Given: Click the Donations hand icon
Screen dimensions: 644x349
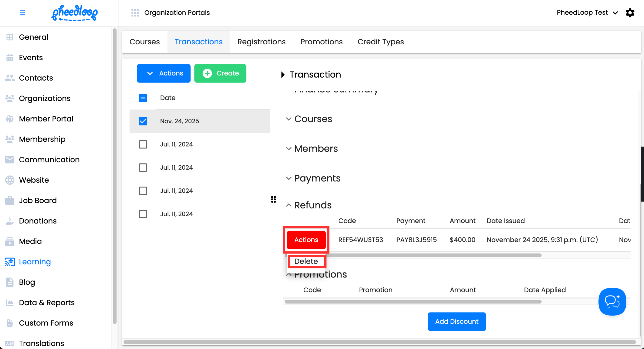Looking at the screenshot, I should coord(10,221).
